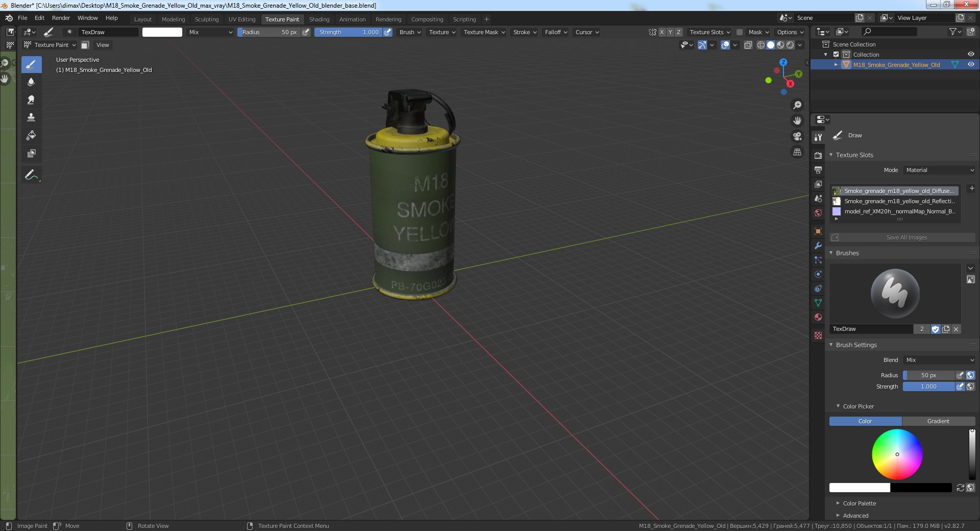This screenshot has height=531, width=980.
Task: Uncheck the Collection exclude checkbox
Action: click(836, 54)
